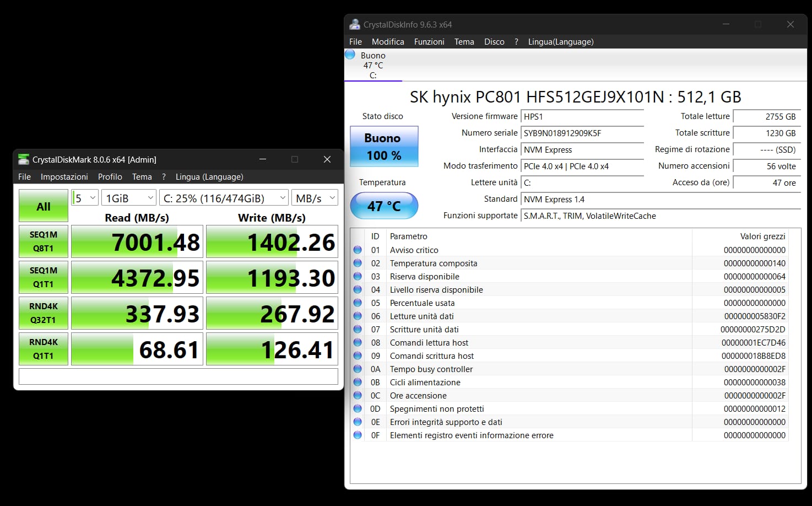Click status orb of Livello riserva disponibile row
The width and height of the screenshot is (812, 506).
pyautogui.click(x=358, y=289)
